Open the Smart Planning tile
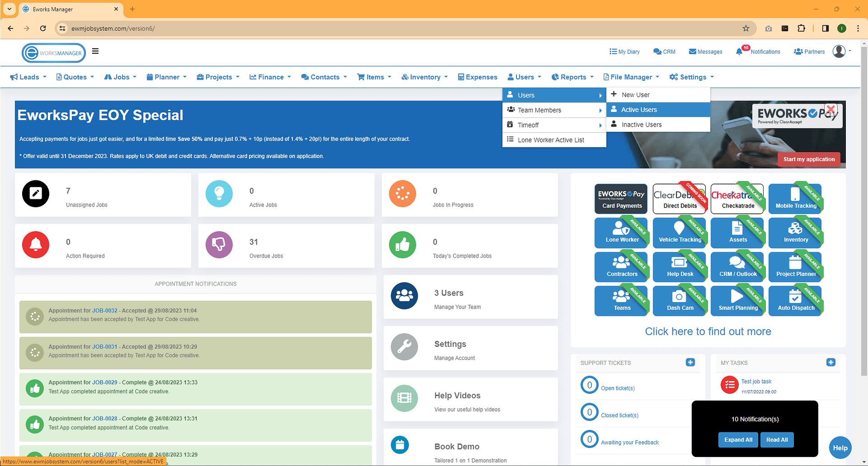868x466 pixels. [x=737, y=301]
